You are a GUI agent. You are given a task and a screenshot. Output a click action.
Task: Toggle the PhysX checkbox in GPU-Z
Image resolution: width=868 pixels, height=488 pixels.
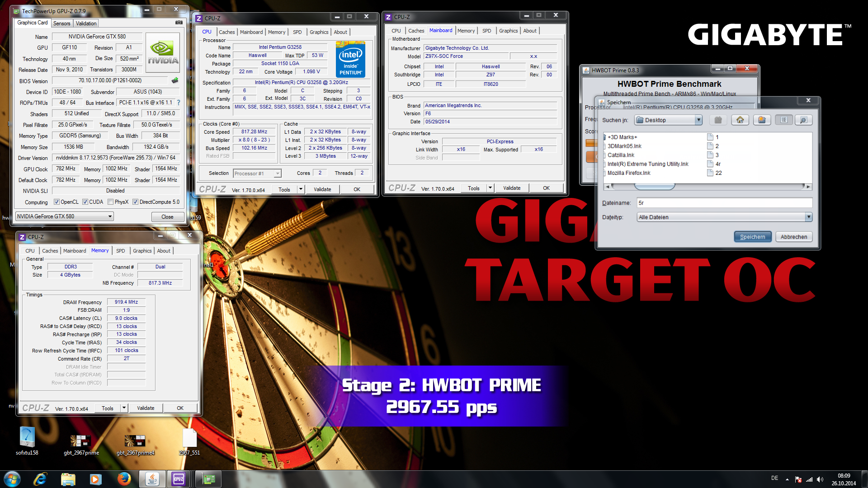pyautogui.click(x=110, y=202)
